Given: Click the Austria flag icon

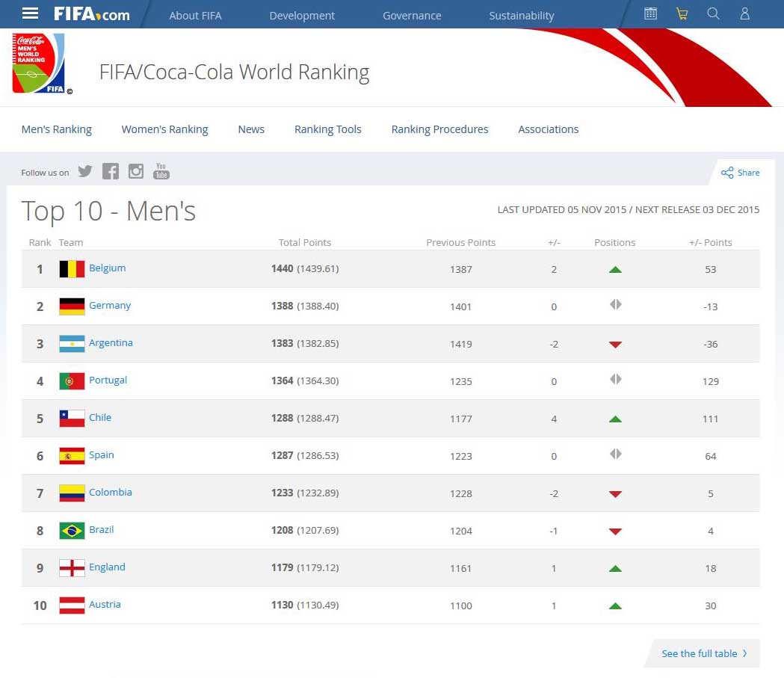Looking at the screenshot, I should 72,605.
